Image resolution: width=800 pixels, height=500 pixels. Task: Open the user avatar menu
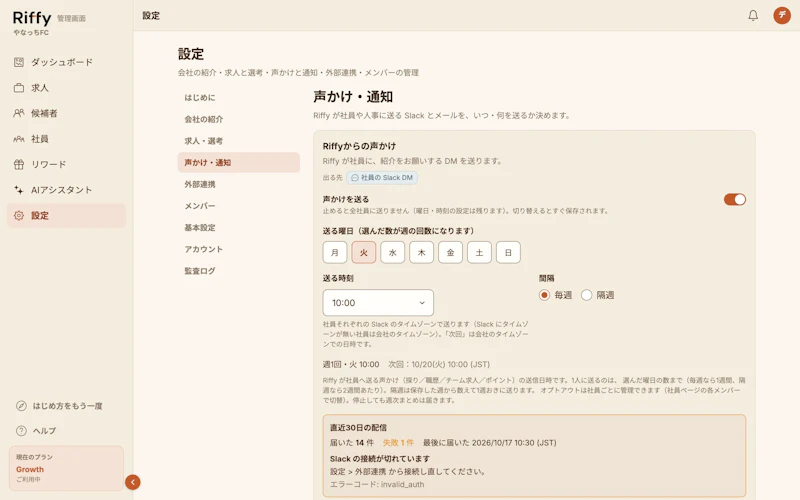782,15
